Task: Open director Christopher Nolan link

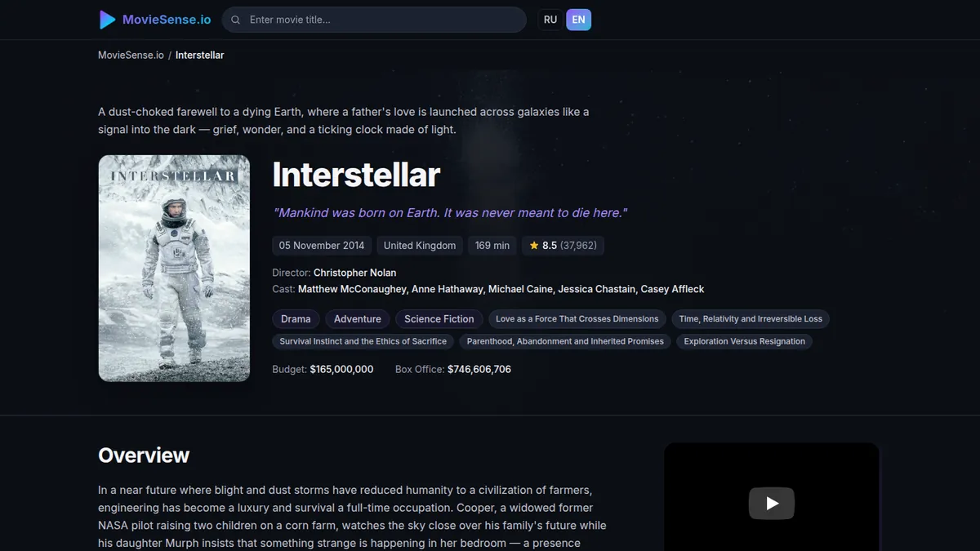Action: (x=354, y=273)
